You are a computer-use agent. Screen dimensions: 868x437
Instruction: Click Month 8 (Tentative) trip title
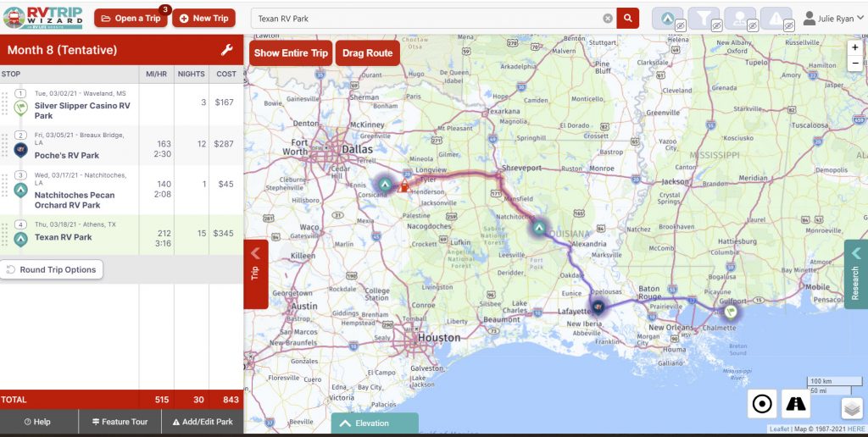tap(62, 50)
